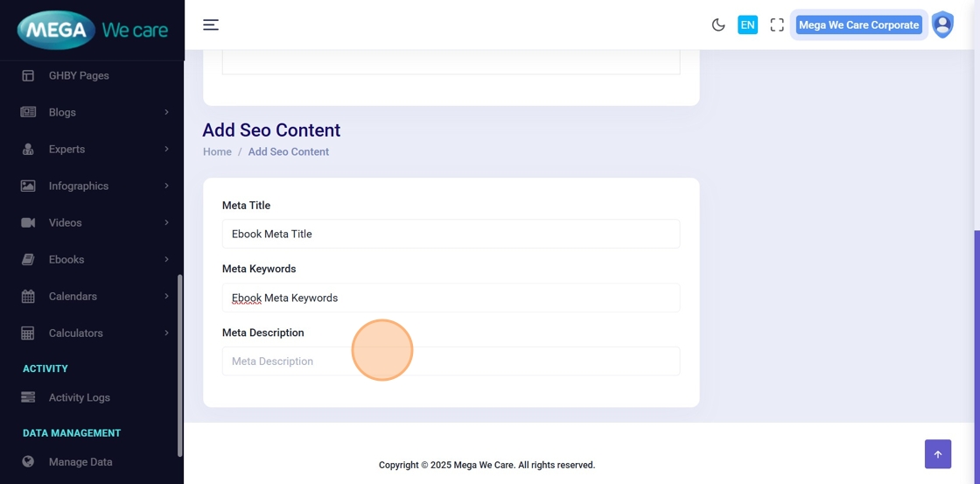Viewport: 980px width, 484px height.
Task: Click the Calculators sidebar icon
Action: pyautogui.click(x=28, y=333)
